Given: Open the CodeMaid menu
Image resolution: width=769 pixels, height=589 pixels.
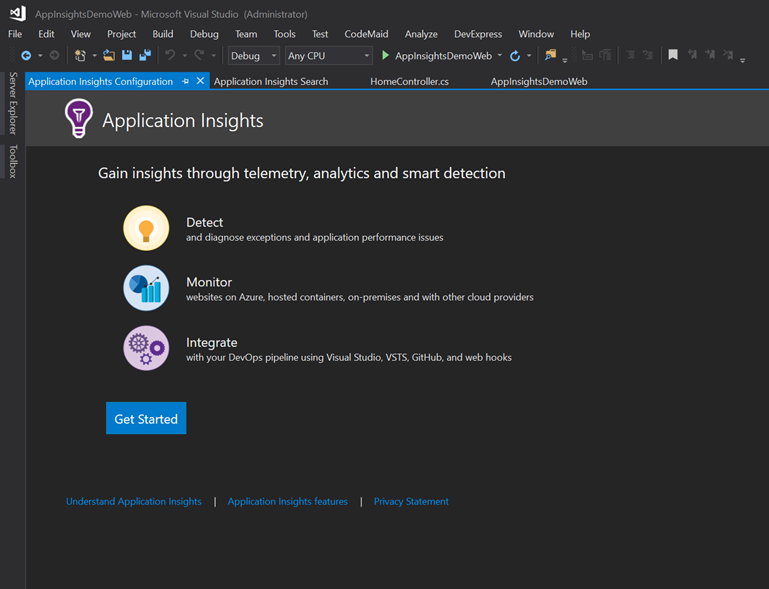Looking at the screenshot, I should click(366, 34).
